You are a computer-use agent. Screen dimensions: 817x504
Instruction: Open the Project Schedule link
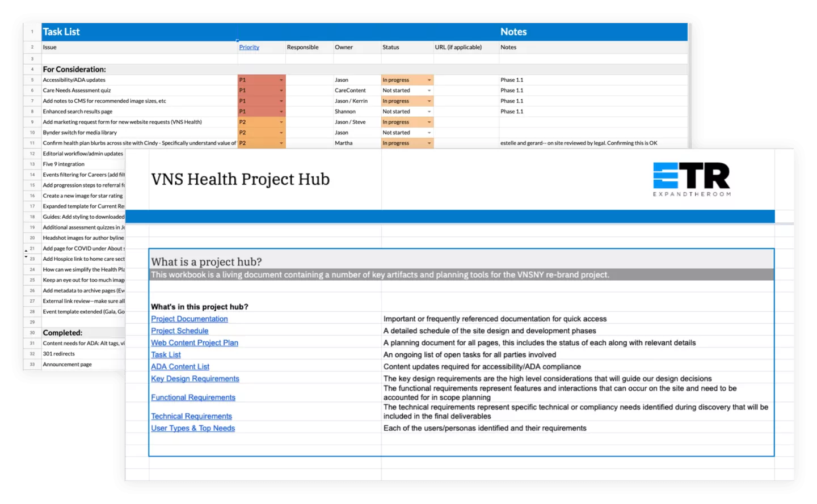(x=180, y=331)
